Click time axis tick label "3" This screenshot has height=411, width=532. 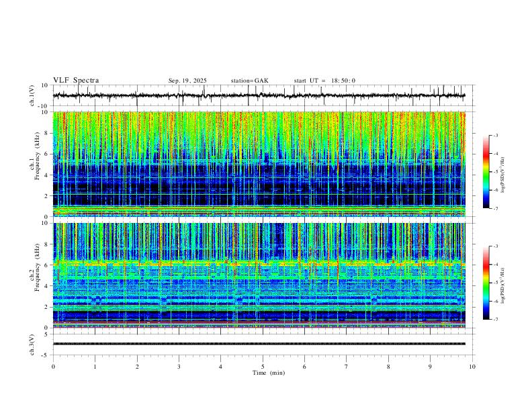[179, 367]
